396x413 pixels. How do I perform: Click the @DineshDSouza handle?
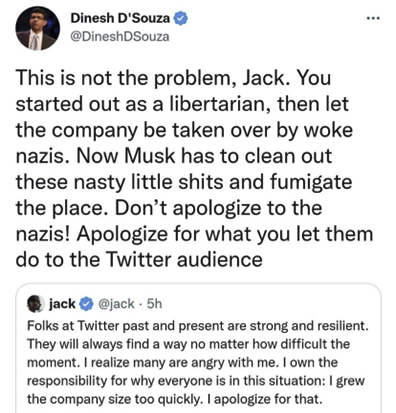[119, 36]
